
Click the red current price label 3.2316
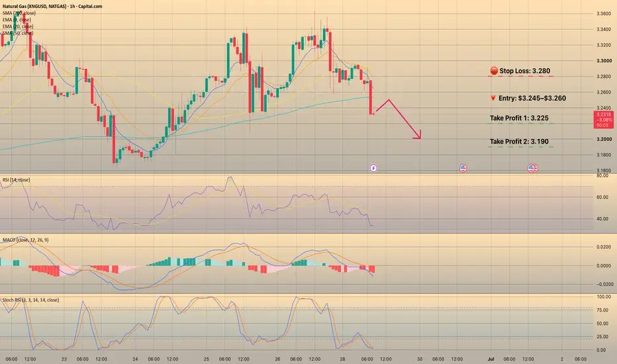603,120
